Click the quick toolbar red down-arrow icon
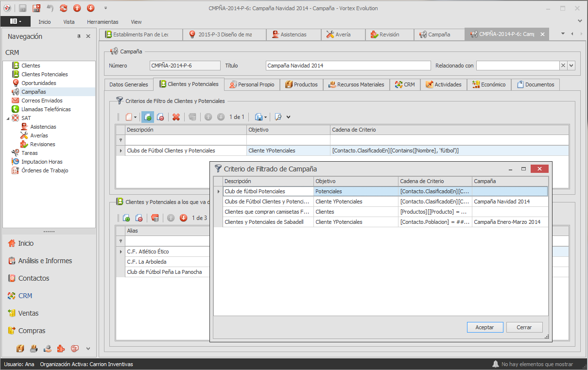588x370 pixels. pos(91,8)
